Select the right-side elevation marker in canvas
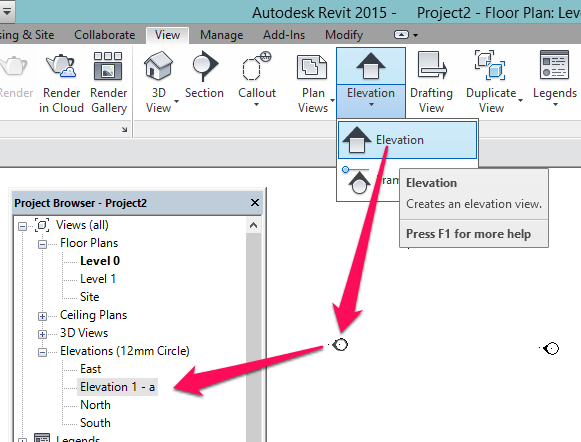581x442 pixels. pyautogui.click(x=551, y=348)
